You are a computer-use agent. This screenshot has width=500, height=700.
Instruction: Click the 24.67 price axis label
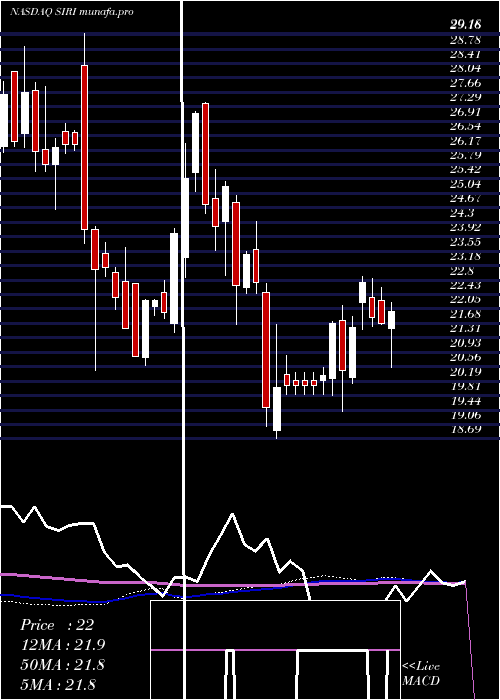tap(465, 198)
